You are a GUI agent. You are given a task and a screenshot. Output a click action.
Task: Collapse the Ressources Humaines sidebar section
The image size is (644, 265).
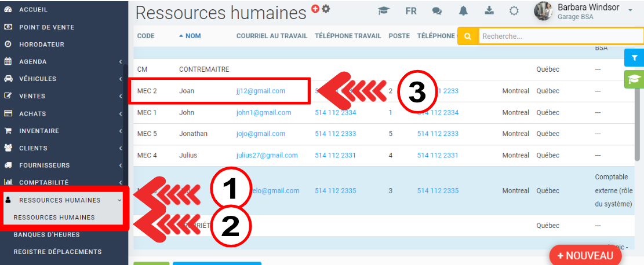click(63, 200)
